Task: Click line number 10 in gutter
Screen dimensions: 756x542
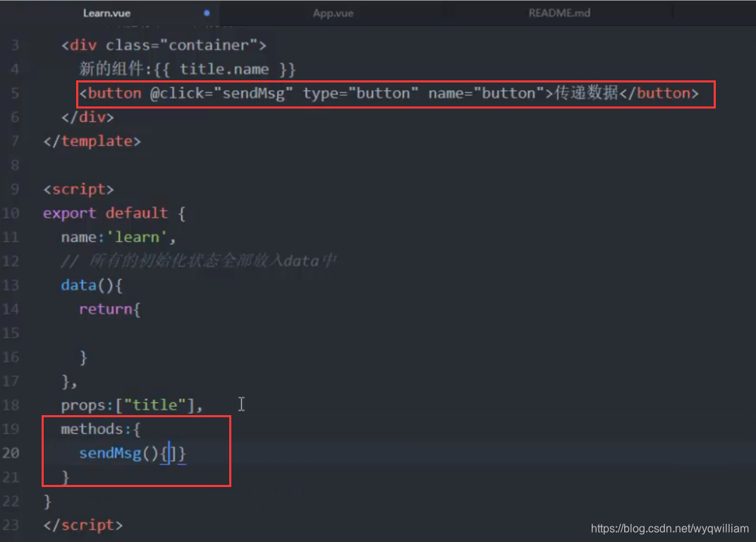Action: [x=11, y=213]
